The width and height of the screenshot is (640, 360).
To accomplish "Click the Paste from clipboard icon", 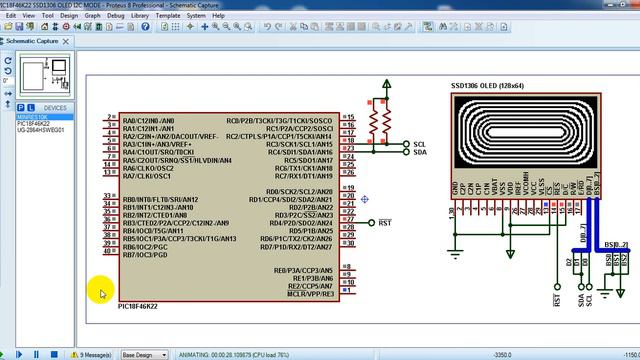I will point(315,27).
